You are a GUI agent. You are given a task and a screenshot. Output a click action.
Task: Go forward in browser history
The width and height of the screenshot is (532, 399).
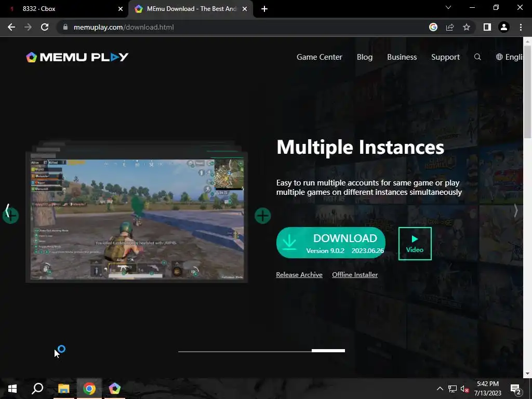point(28,27)
